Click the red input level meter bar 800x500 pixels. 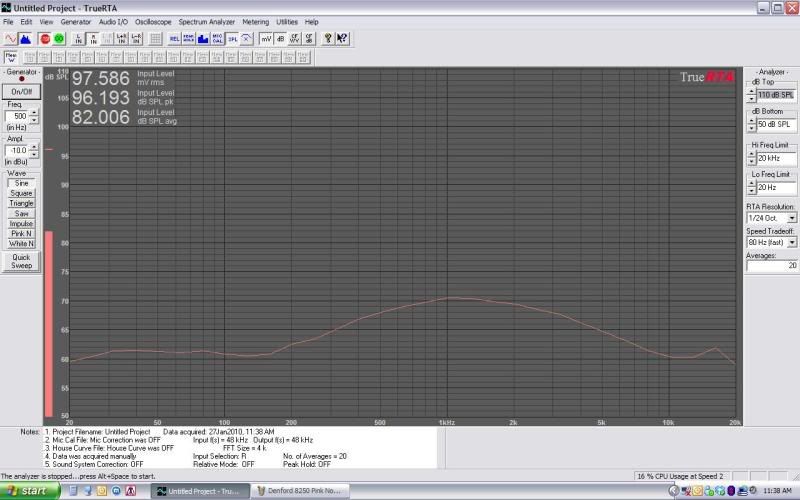[49, 324]
